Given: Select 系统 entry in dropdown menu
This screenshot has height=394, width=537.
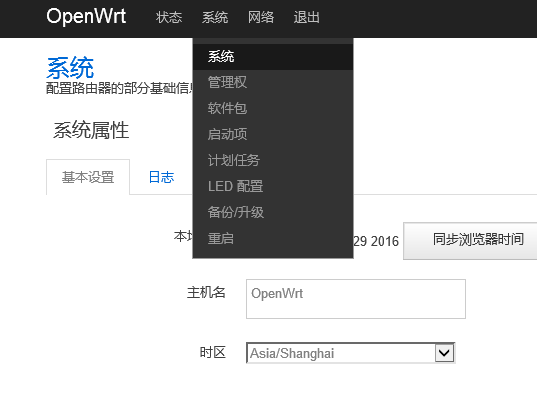Looking at the screenshot, I should 273,57.
